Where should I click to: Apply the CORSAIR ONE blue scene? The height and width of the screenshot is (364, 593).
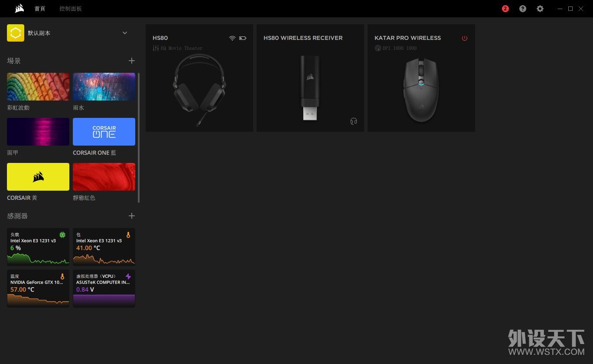tap(104, 132)
